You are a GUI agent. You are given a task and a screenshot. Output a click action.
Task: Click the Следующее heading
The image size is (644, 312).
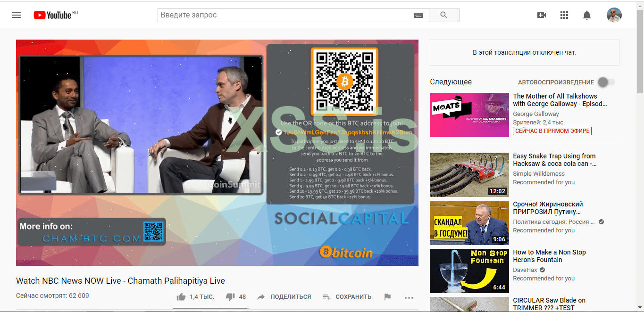451,82
